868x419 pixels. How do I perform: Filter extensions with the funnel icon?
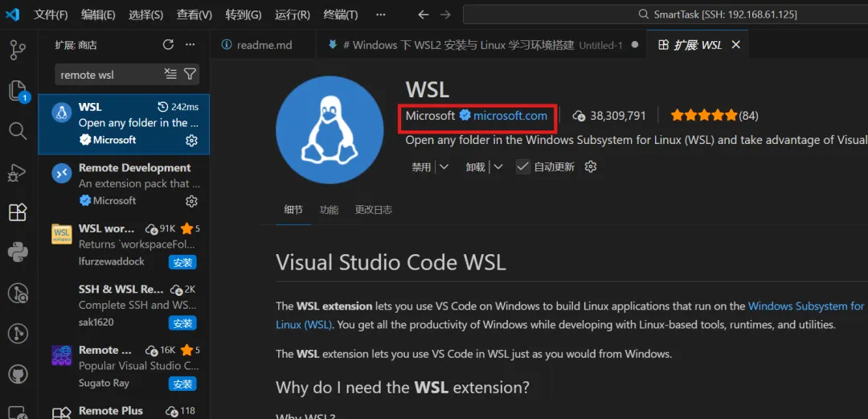point(190,74)
